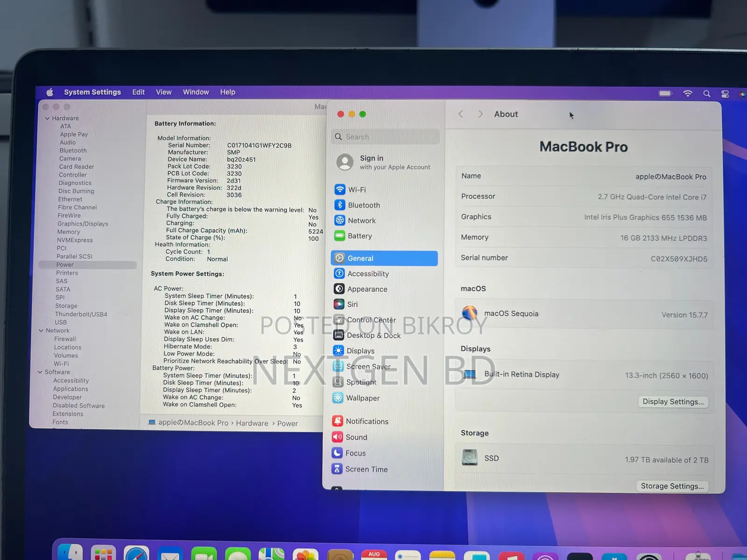Select NVMExpress in System Information

point(75,240)
